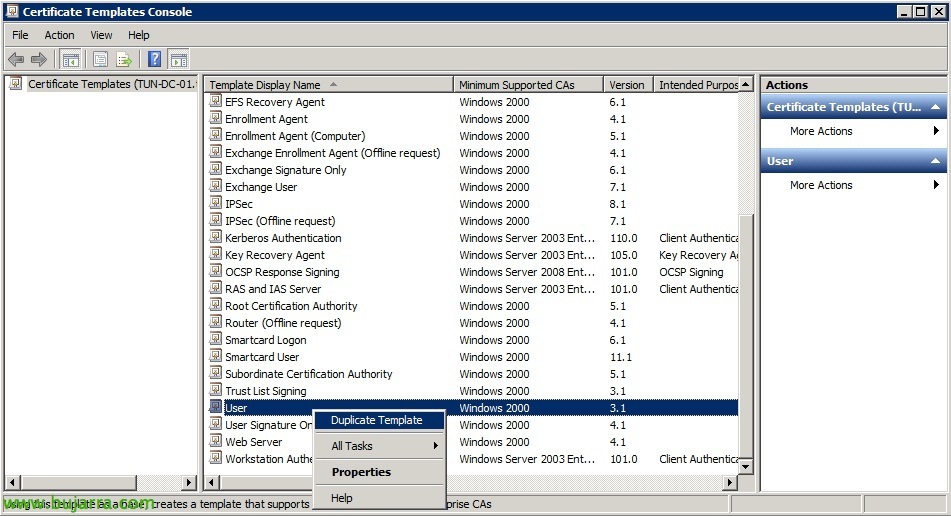Collapse the Certificate Templates actions section
The height and width of the screenshot is (516, 951).
click(x=935, y=107)
